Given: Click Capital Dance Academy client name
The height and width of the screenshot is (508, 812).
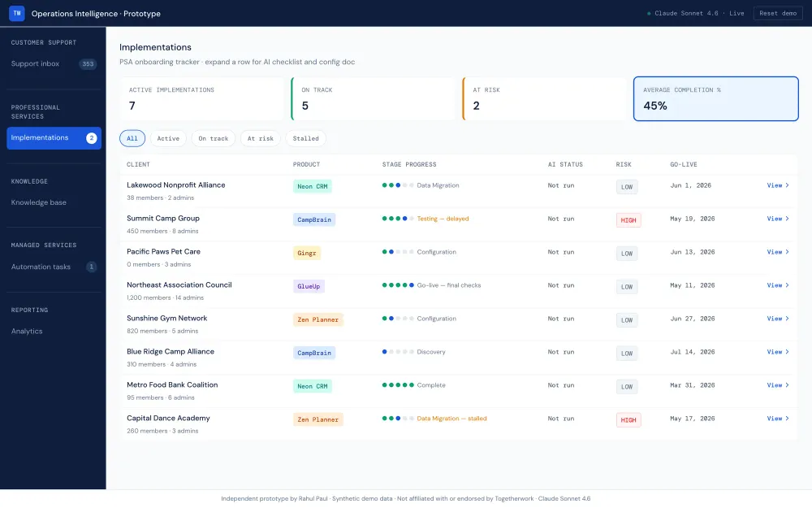Looking at the screenshot, I should click(168, 419).
